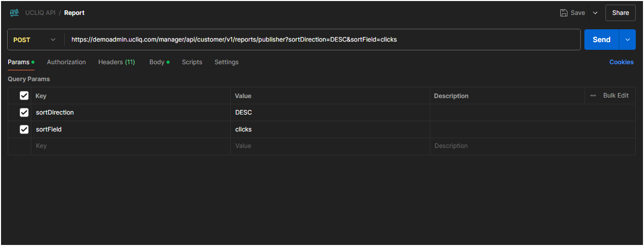Toggle the select-all params header checkbox
644x246 pixels.
24,96
